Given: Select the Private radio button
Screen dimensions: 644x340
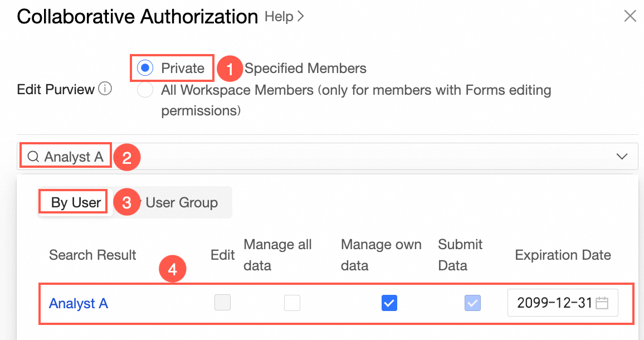Looking at the screenshot, I should (145, 69).
